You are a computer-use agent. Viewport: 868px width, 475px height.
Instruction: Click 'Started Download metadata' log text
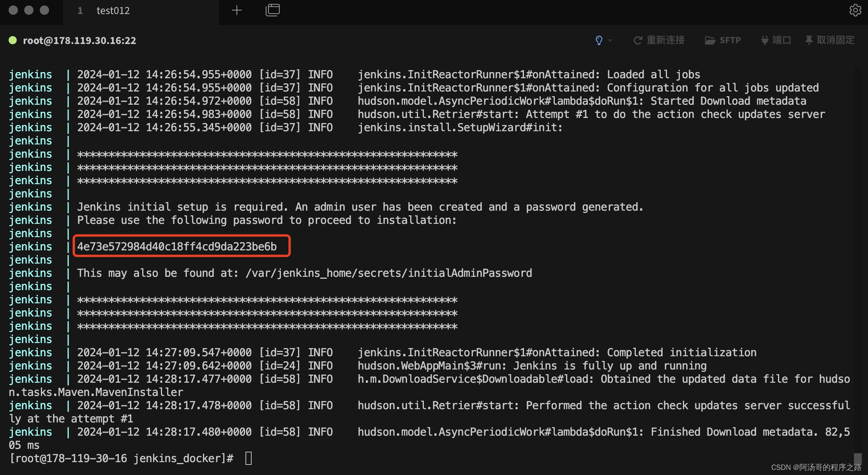coord(729,101)
